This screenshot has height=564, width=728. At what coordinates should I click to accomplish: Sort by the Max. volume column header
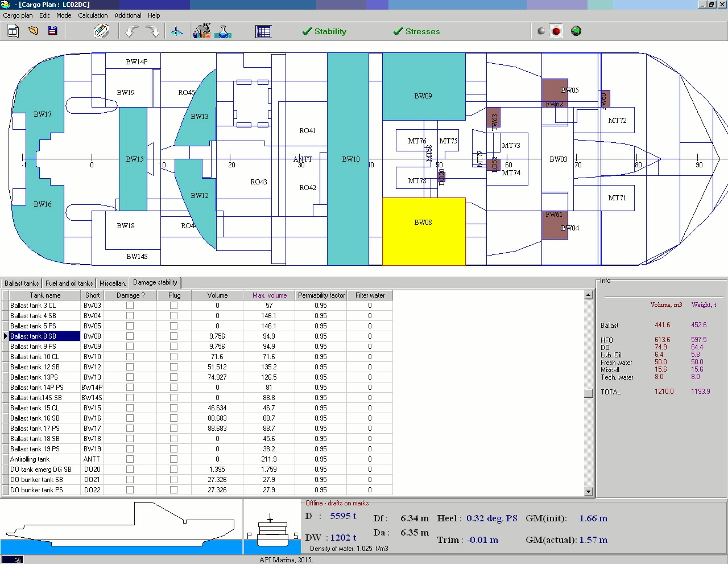pyautogui.click(x=269, y=295)
